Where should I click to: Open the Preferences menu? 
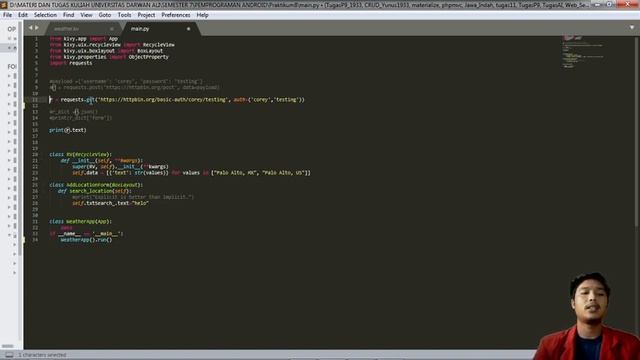(176, 15)
